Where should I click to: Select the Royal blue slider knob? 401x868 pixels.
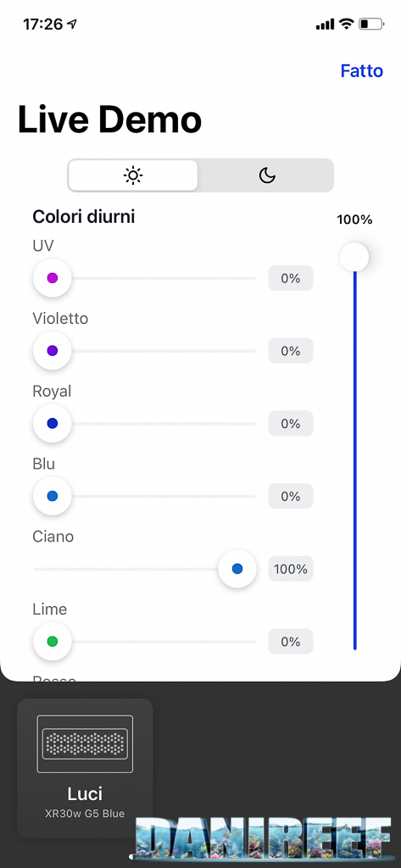point(52,424)
